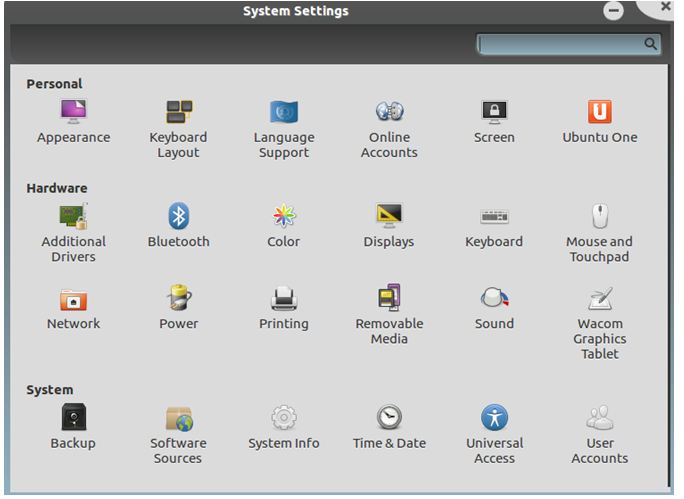Viewport: 684px width, 499px height.
Task: Click the Bluetooth settings icon
Action: (x=178, y=216)
